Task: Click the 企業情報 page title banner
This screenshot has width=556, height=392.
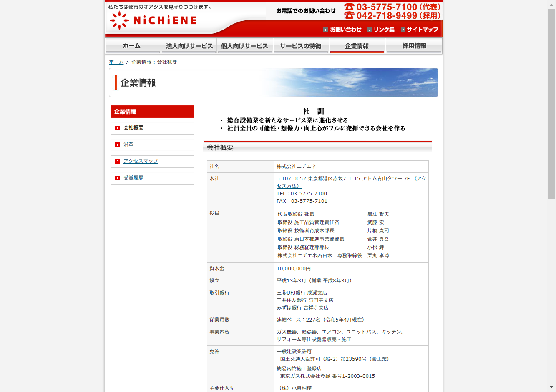Action: [274, 82]
